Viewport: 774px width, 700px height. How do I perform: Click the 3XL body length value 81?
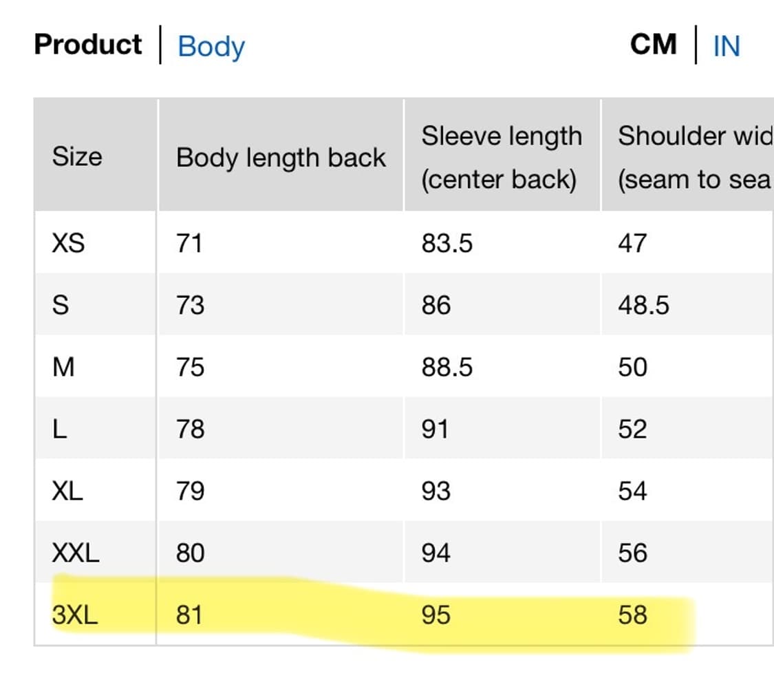tap(189, 615)
